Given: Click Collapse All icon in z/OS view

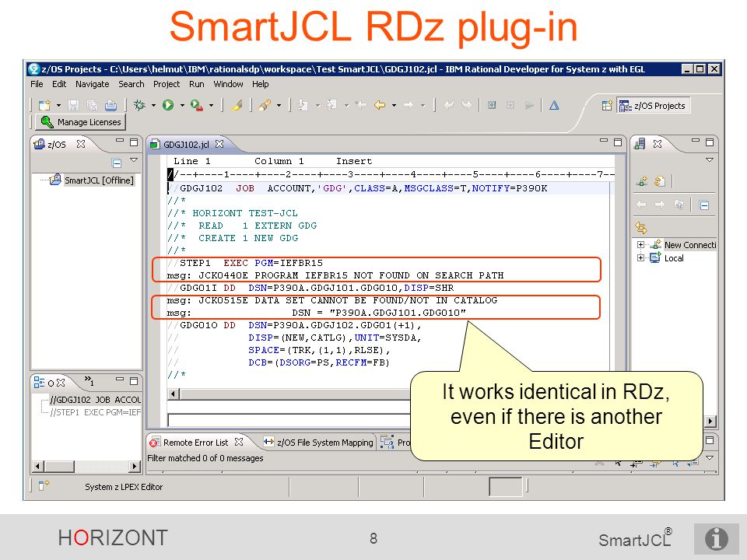Looking at the screenshot, I should [x=116, y=163].
